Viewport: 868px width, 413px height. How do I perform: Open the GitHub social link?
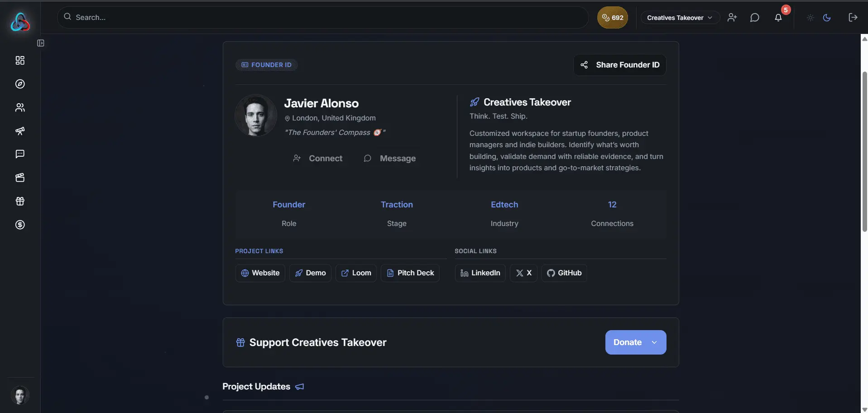coord(564,273)
